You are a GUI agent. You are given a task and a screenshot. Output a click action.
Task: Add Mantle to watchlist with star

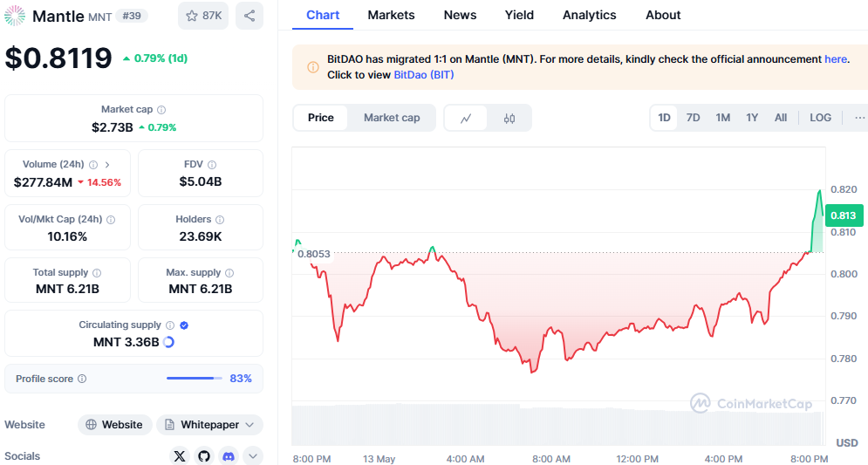click(x=203, y=16)
